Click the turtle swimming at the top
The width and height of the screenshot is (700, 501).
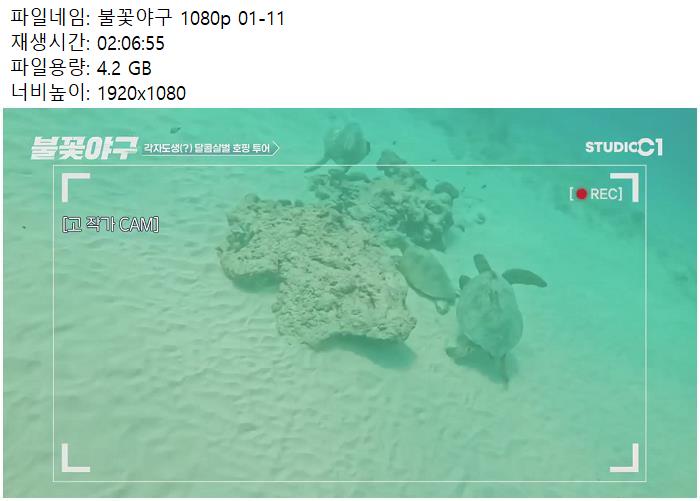342,147
